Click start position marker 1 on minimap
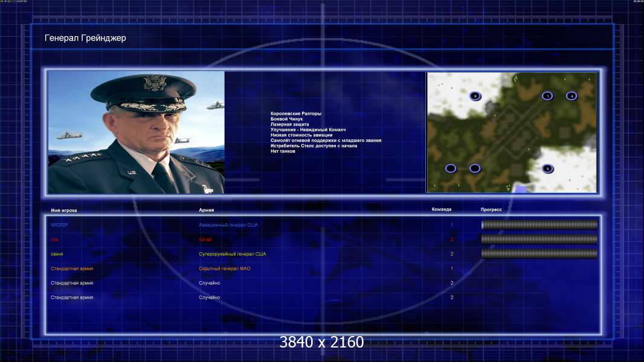 point(547,96)
